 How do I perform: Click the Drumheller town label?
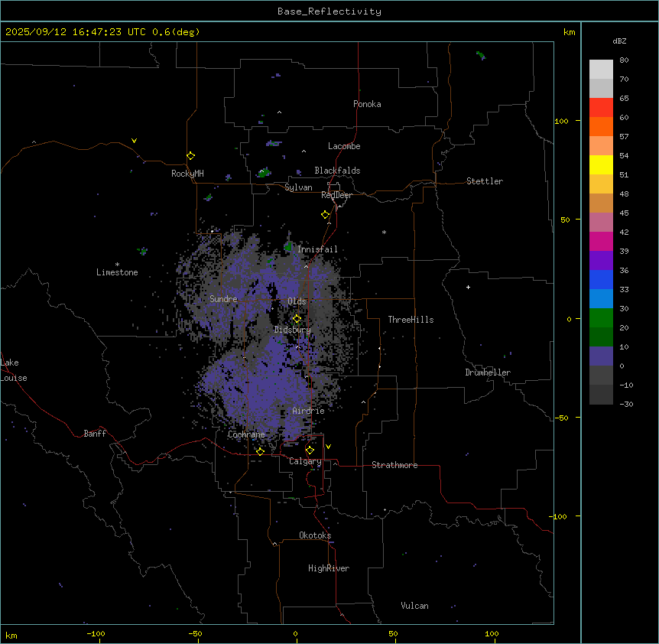488,372
